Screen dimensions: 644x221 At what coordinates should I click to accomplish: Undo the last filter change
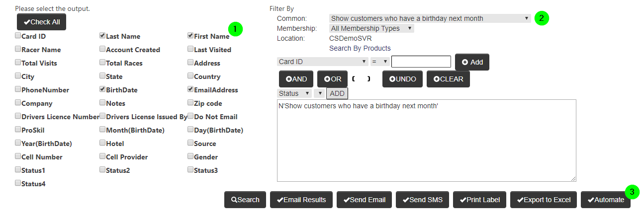402,79
